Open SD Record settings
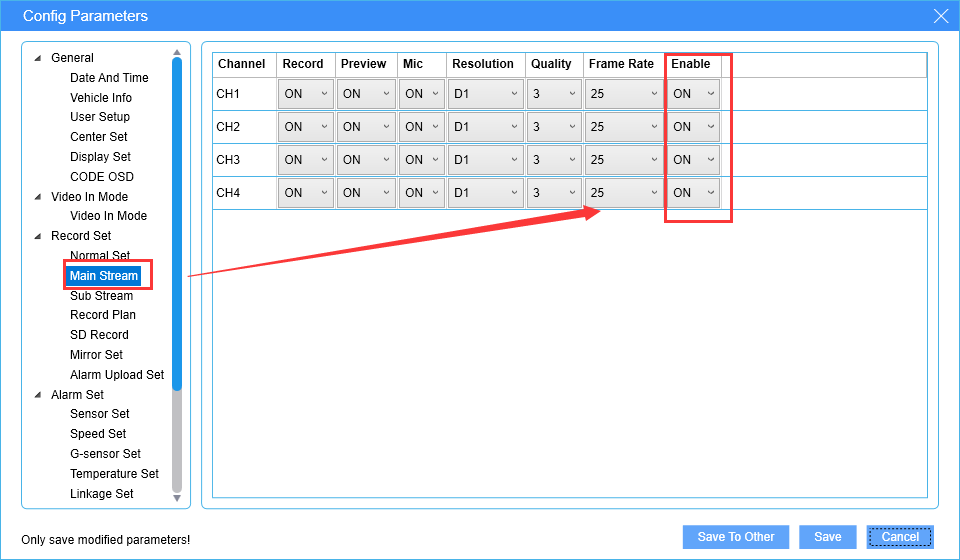Viewport: 960px width, 560px height. [99, 335]
